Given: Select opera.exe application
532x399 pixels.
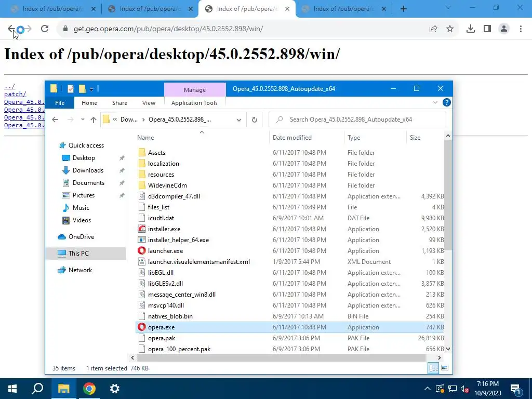Looking at the screenshot, I should [x=161, y=327].
